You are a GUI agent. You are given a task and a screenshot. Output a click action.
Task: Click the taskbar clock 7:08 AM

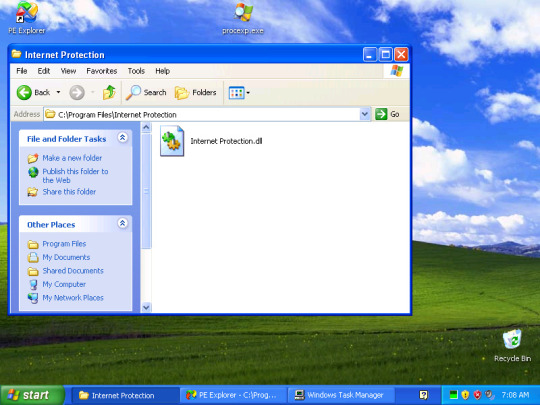[515, 395]
